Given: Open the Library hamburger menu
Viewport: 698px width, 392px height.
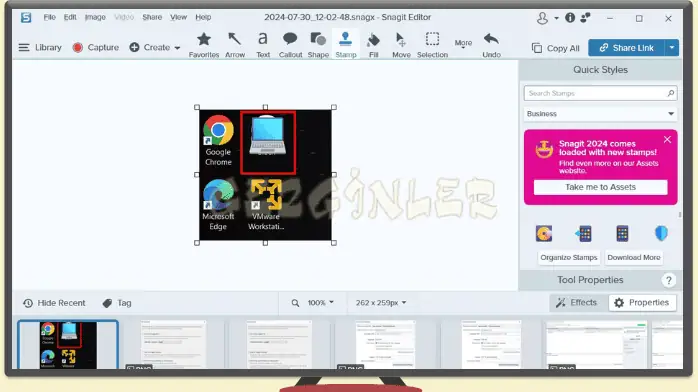Looking at the screenshot, I should tap(24, 47).
